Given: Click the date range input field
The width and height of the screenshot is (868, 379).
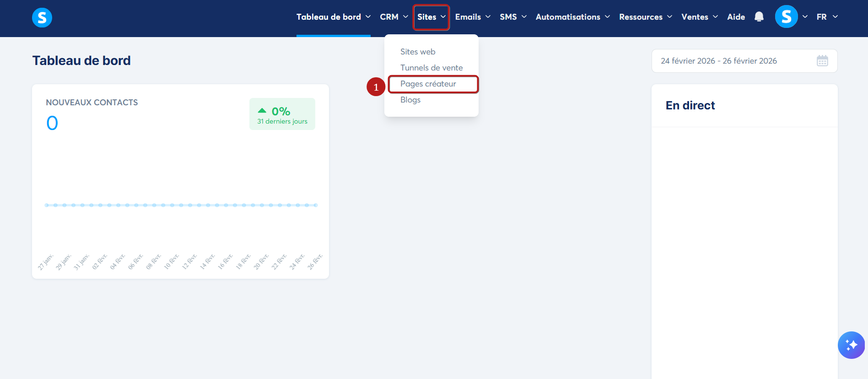Looking at the screenshot, I should (744, 61).
